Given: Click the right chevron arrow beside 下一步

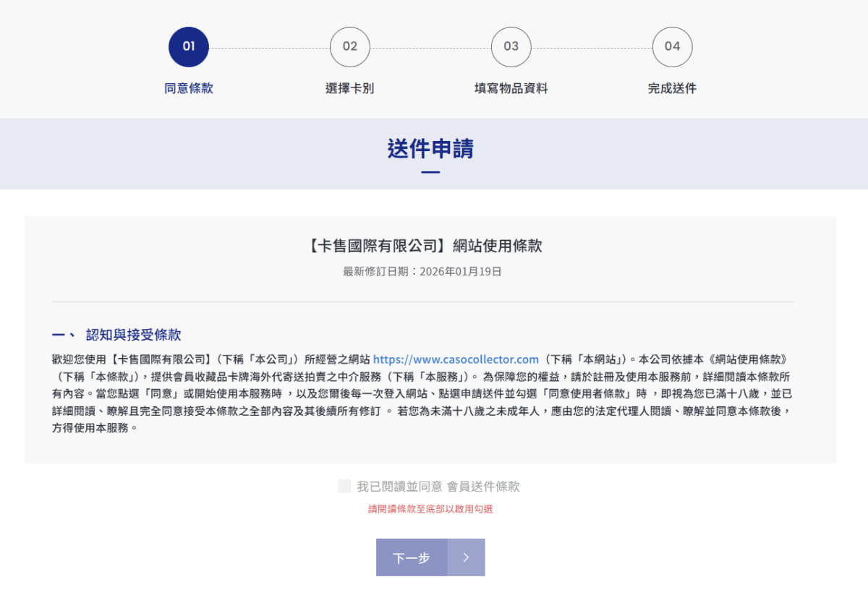Looking at the screenshot, I should [x=466, y=557].
